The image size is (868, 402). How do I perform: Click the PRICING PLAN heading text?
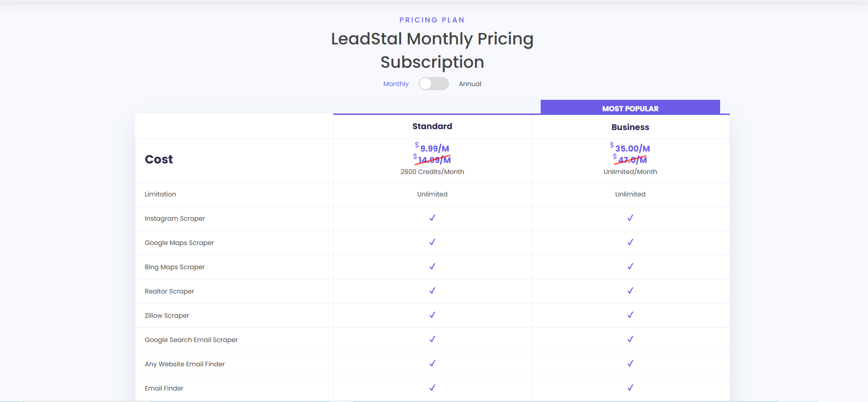pyautogui.click(x=432, y=20)
